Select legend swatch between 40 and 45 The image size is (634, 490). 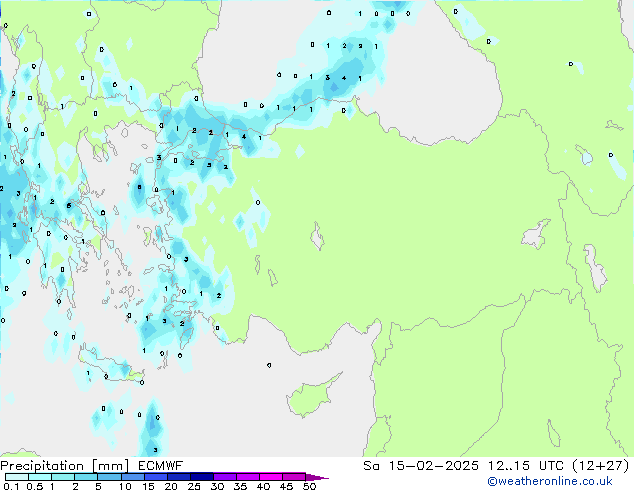[271, 477]
